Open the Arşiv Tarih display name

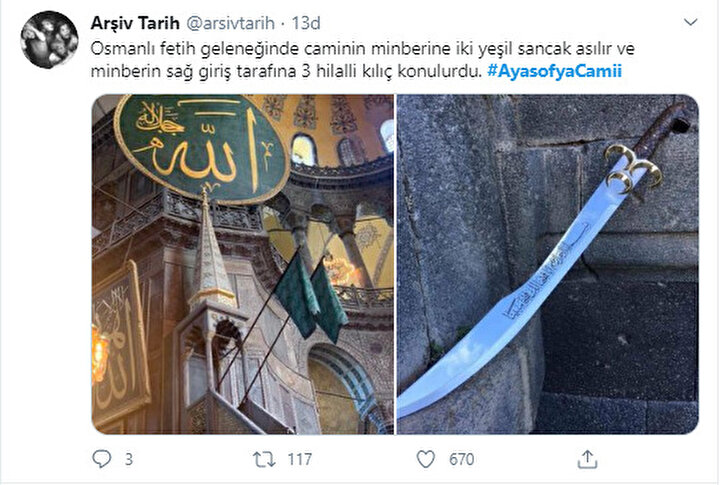135,23
